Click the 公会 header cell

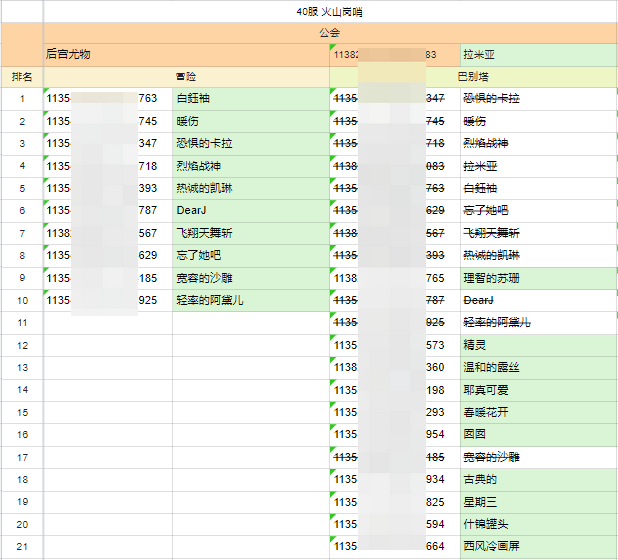pyautogui.click(x=330, y=33)
